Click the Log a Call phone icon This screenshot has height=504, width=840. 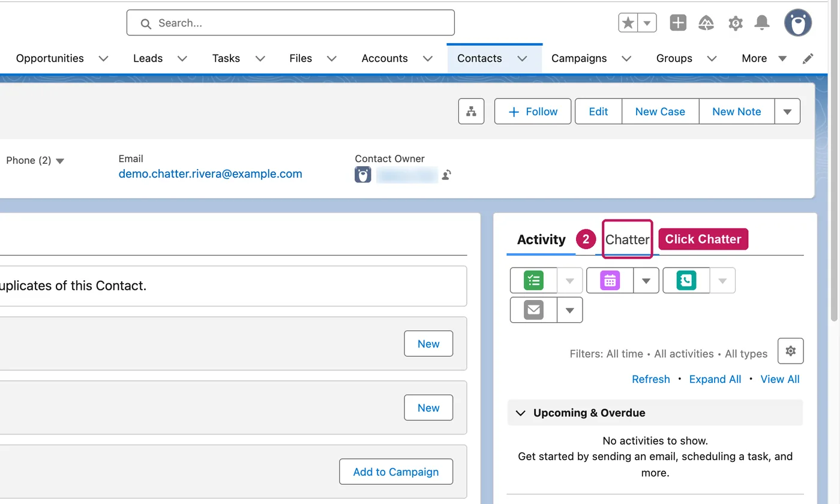686,280
